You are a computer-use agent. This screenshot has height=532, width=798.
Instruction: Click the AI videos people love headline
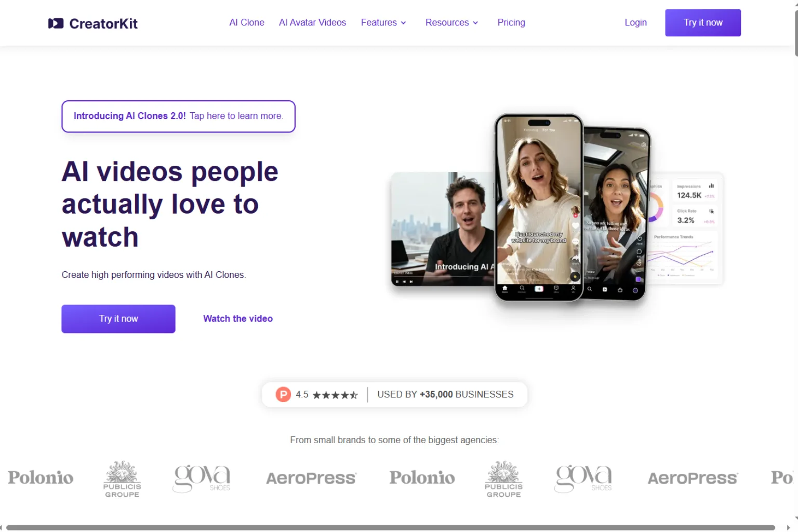click(170, 204)
